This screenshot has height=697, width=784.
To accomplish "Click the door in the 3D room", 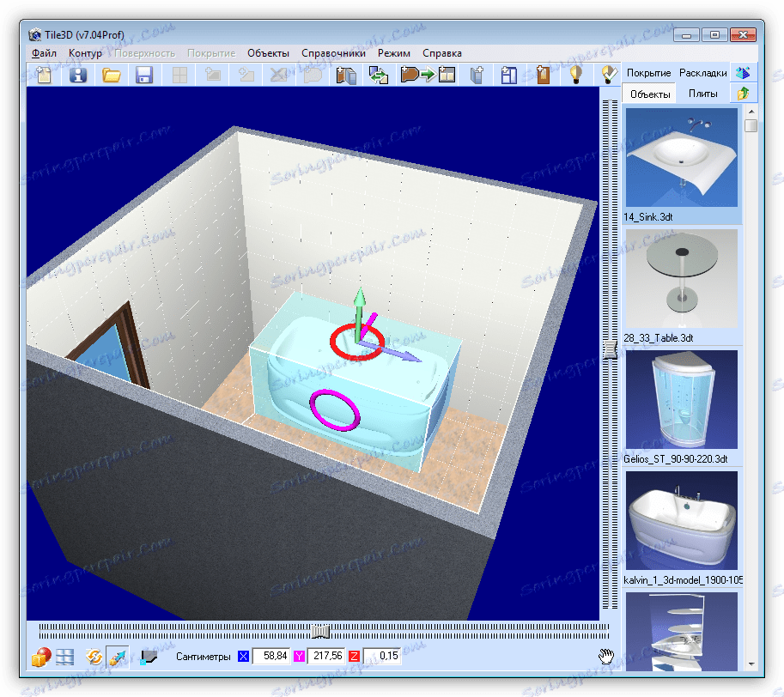I will (111, 349).
